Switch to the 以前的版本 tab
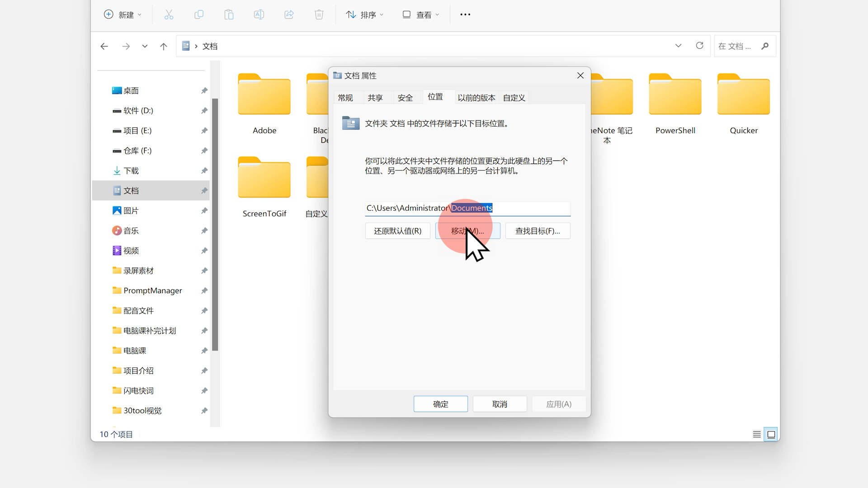Image resolution: width=868 pixels, height=488 pixels. 476,98
